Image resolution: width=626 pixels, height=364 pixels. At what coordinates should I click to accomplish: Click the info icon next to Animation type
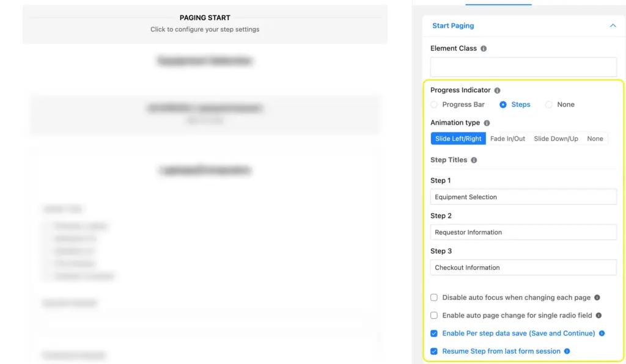[486, 122]
